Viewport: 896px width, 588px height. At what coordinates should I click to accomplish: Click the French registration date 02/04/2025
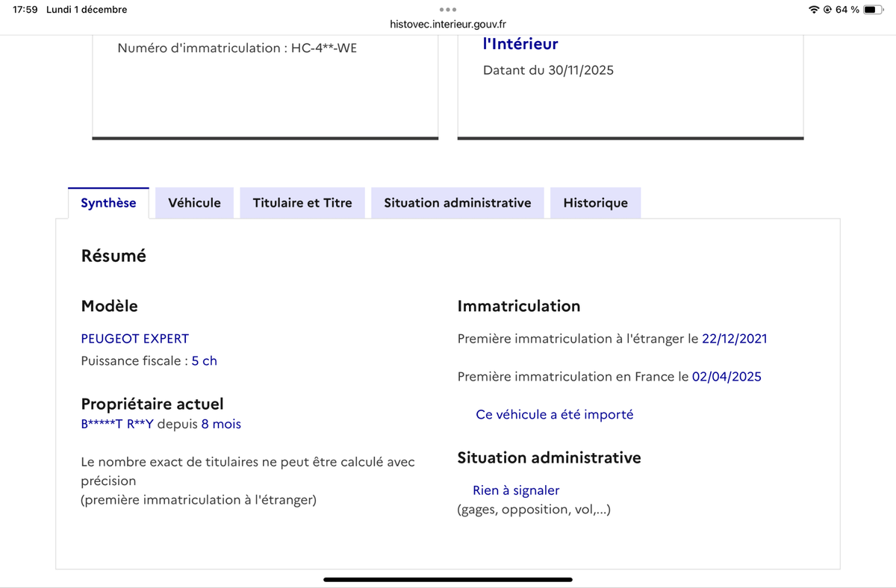click(x=727, y=377)
